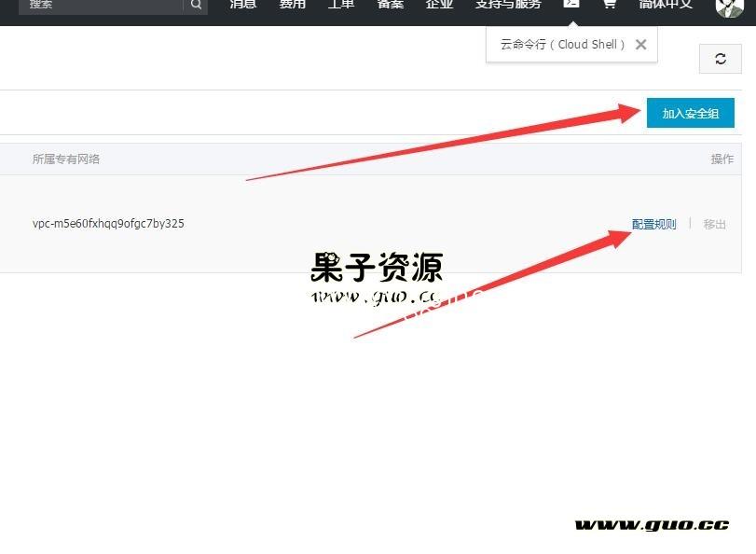This screenshot has width=756, height=554.
Task: Click the vpc-m5e60fxhqq9ofgc7by325 network ID
Action: point(108,224)
